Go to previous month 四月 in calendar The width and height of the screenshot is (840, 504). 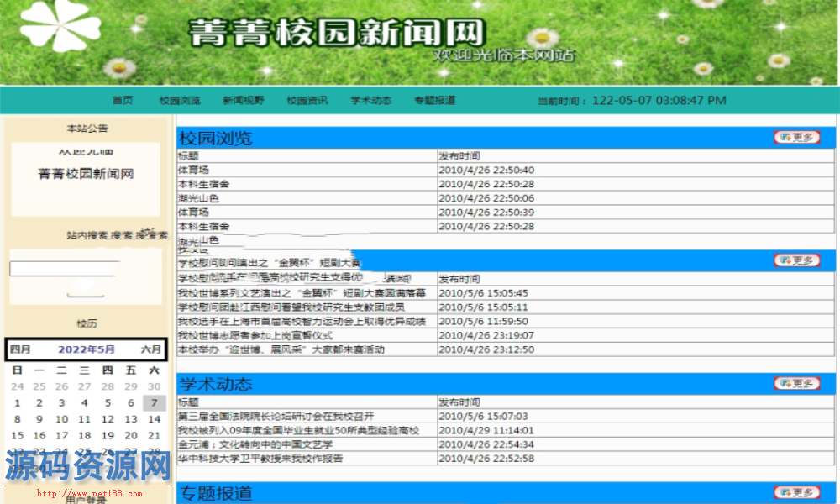[x=20, y=349]
